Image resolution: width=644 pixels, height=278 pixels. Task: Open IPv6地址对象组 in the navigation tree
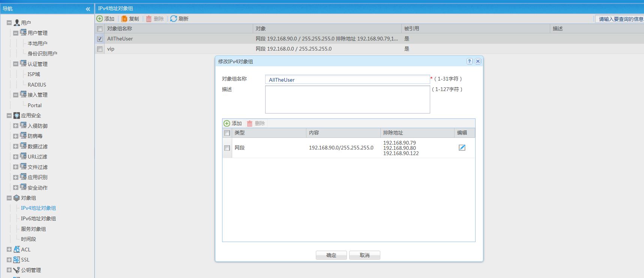click(x=38, y=218)
